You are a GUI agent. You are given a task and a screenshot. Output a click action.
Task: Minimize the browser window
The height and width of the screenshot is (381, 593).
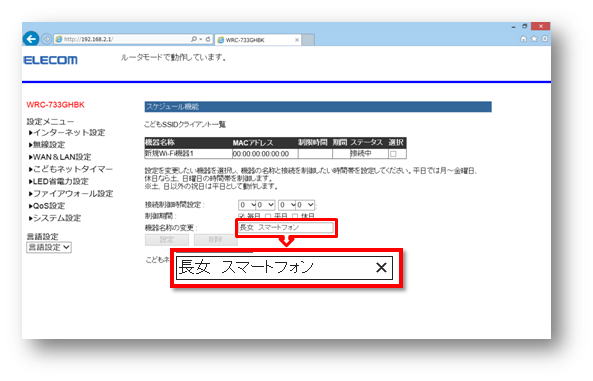click(514, 27)
